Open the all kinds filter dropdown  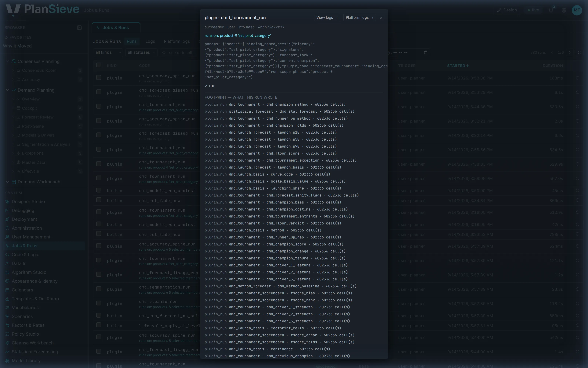[108, 52]
